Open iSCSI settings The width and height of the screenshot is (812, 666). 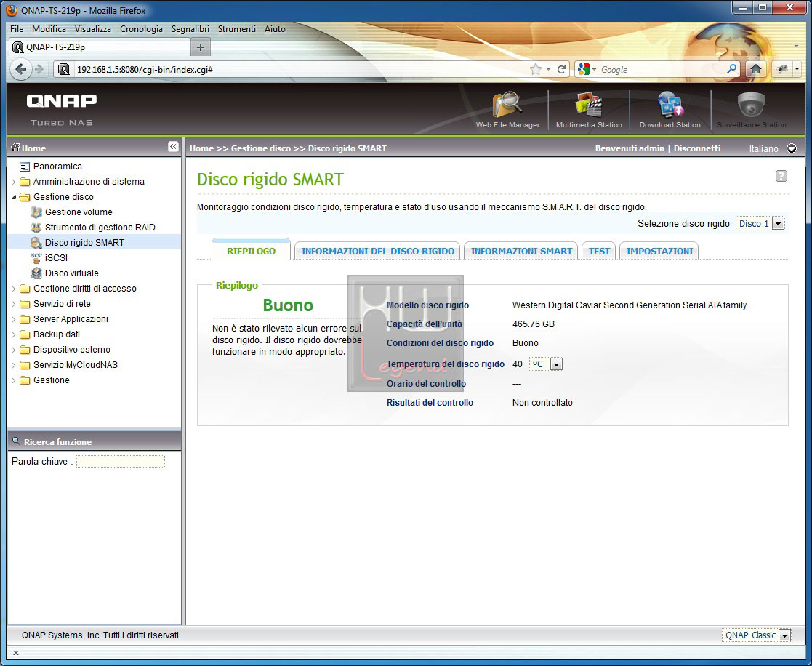pyautogui.click(x=56, y=258)
